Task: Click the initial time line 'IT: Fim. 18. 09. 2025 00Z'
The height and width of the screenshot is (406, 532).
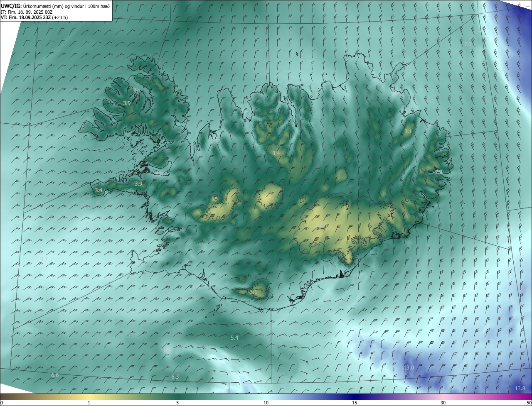Action: click(x=27, y=12)
